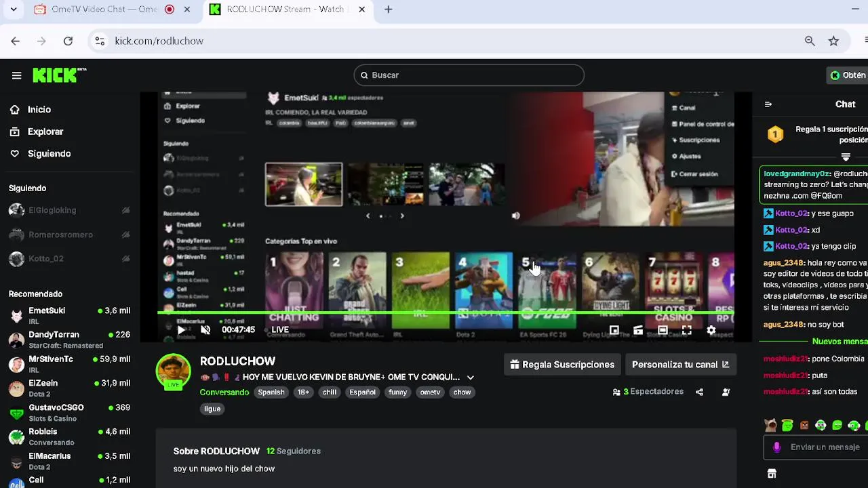Collapse the chat panel icon
Viewport: 868px width, 488px height.
768,104
